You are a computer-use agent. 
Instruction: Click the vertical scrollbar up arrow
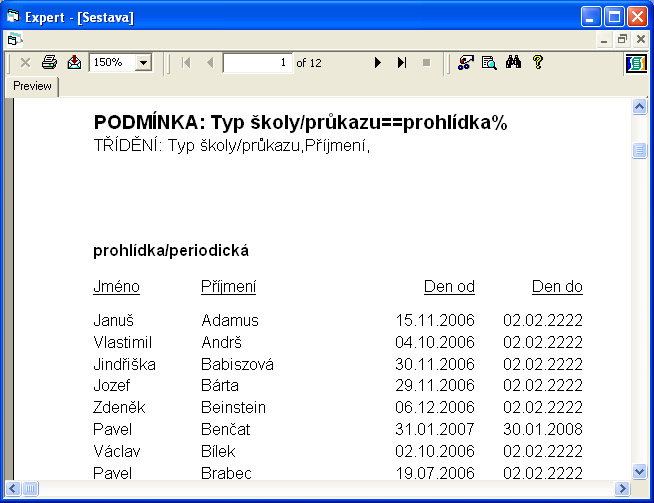click(640, 106)
